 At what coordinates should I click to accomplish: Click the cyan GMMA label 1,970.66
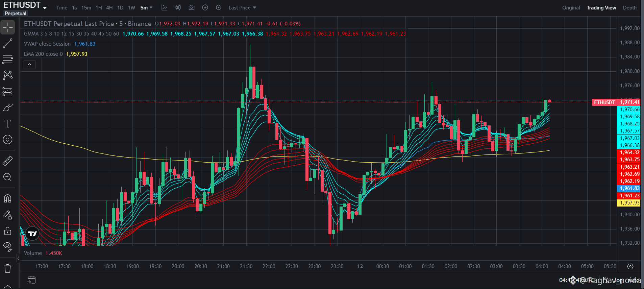pos(629,110)
